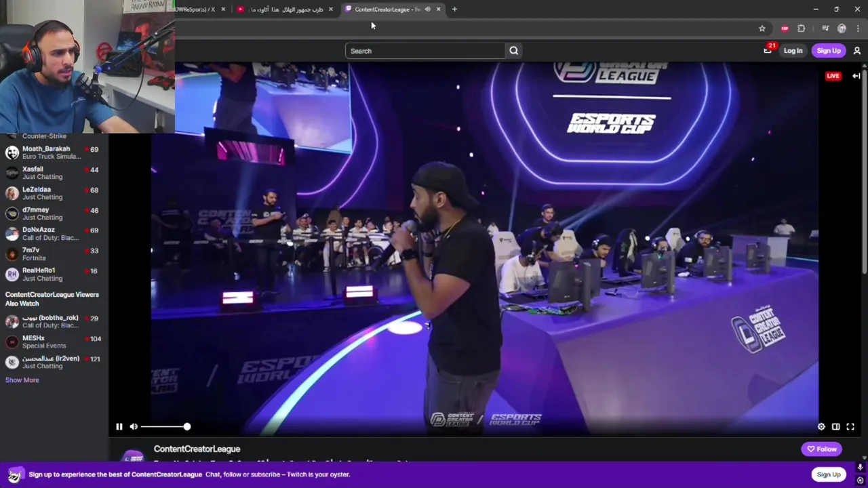Open the notifications inbox with badge 21
The width and height of the screenshot is (868, 488).
coord(768,50)
